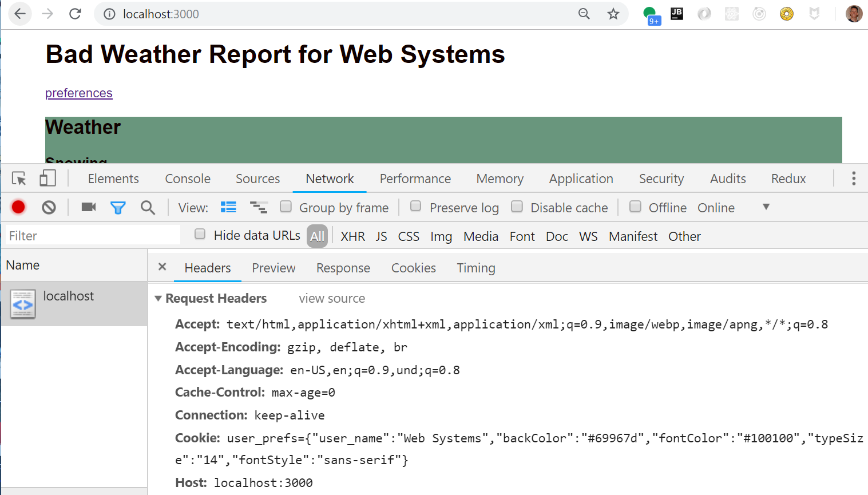Click the record network log button

pos(18,207)
